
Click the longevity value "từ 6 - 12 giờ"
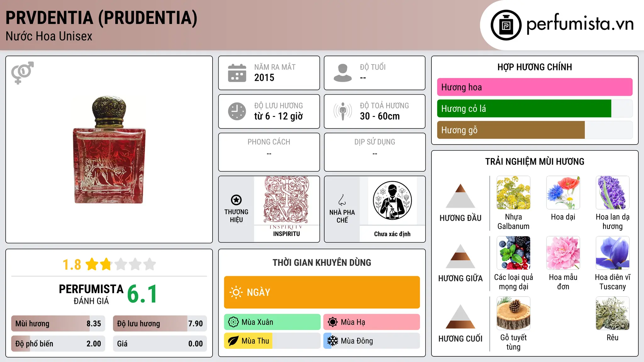279,116
